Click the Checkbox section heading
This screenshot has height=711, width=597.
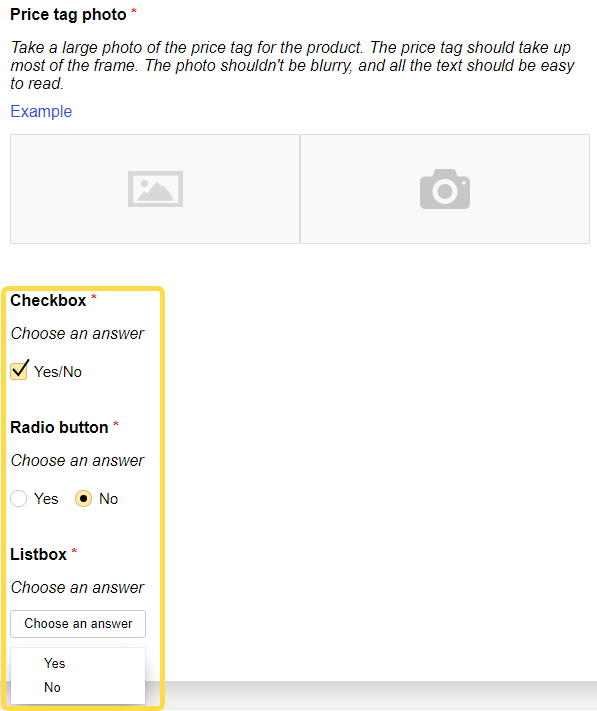pyautogui.click(x=49, y=301)
